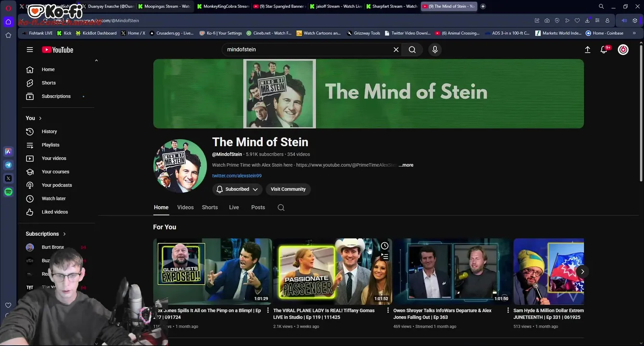Open Grizzway Tools bookmark

click(x=363, y=33)
